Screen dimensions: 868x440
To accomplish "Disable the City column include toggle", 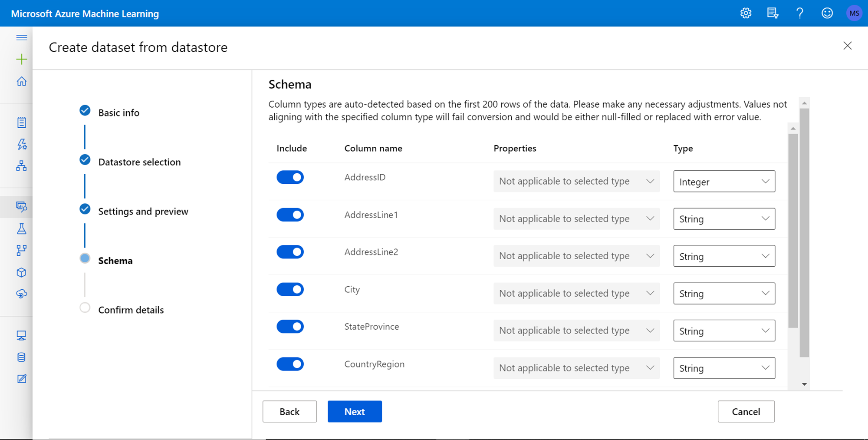I will pos(290,289).
